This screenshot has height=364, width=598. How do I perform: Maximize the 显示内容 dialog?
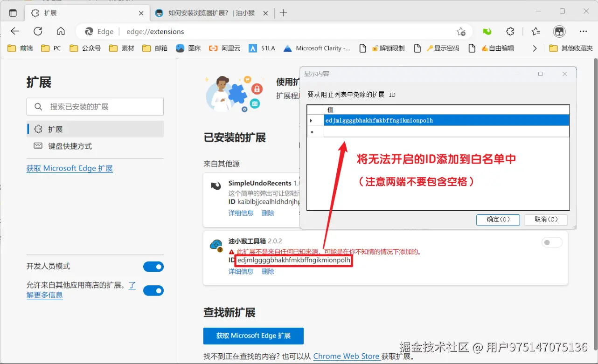541,74
